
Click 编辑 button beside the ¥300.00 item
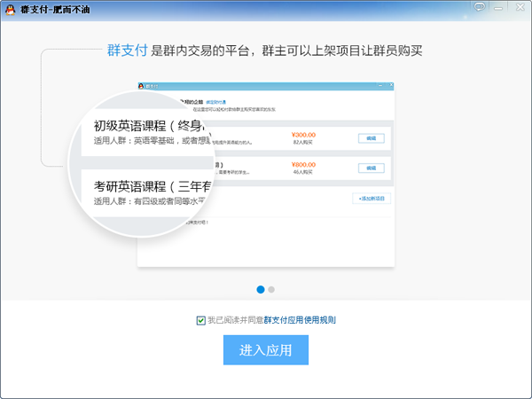pyautogui.click(x=371, y=138)
